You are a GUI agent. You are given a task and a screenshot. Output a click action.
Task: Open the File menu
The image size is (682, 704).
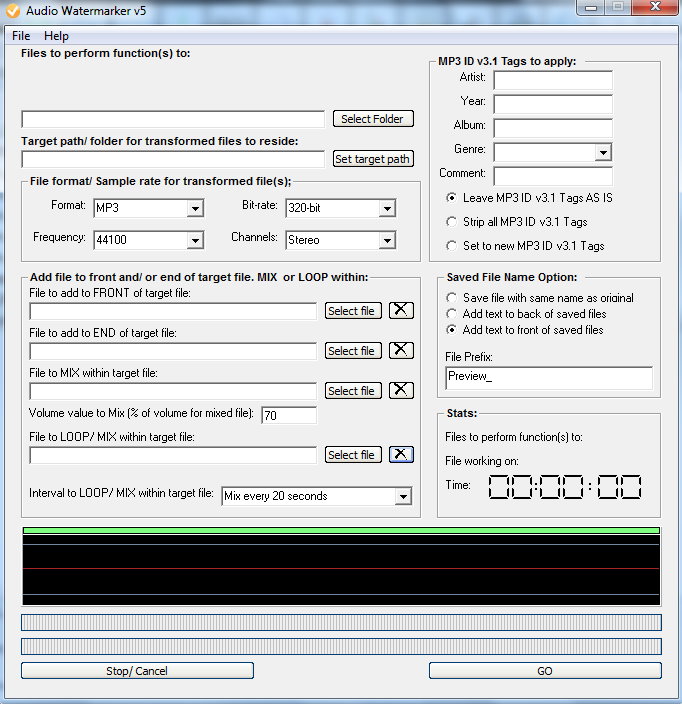point(21,36)
